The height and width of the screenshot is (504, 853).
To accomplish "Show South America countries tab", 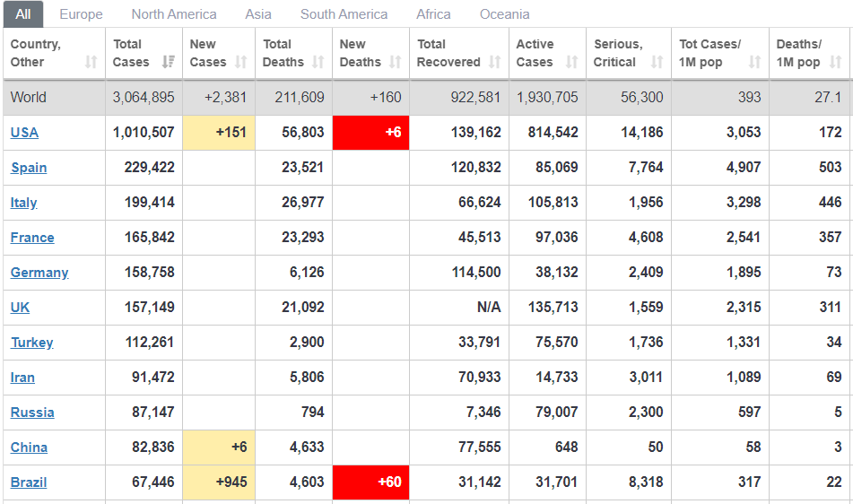I will 344,14.
